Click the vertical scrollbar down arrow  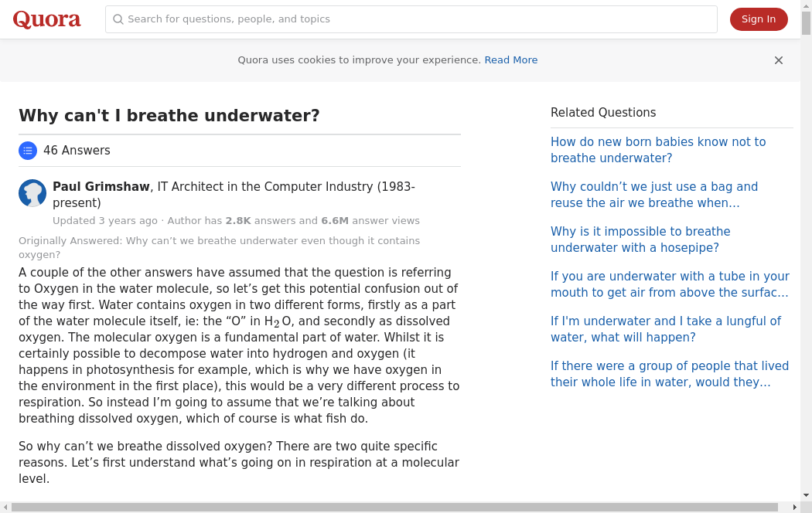pos(806,495)
